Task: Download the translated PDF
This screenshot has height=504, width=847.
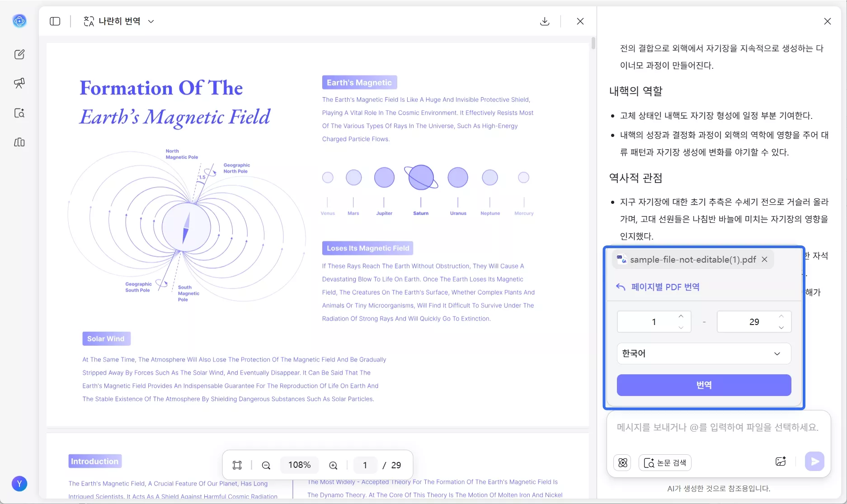Action: [x=545, y=21]
